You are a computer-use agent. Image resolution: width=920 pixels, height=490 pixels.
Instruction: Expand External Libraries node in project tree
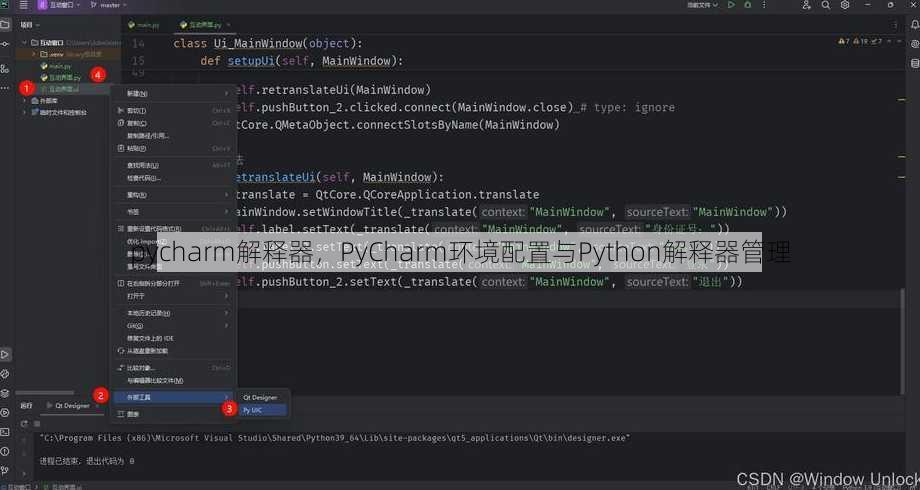click(x=25, y=100)
